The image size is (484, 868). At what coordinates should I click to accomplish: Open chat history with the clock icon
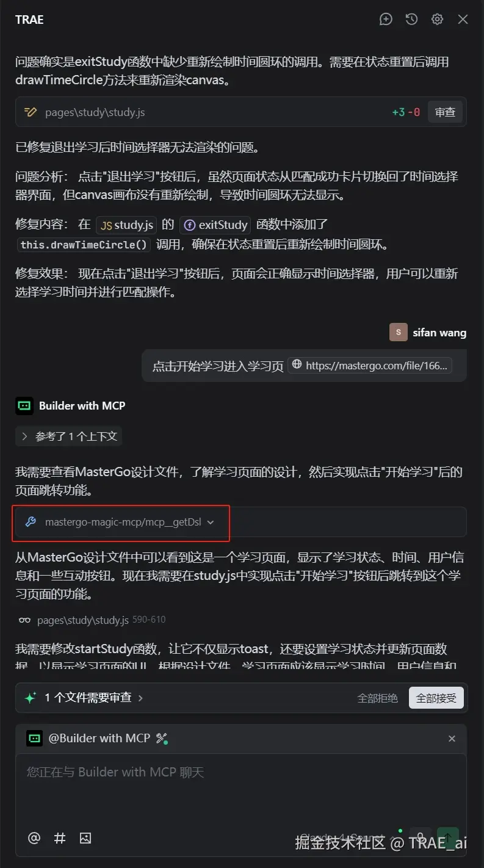(x=411, y=20)
